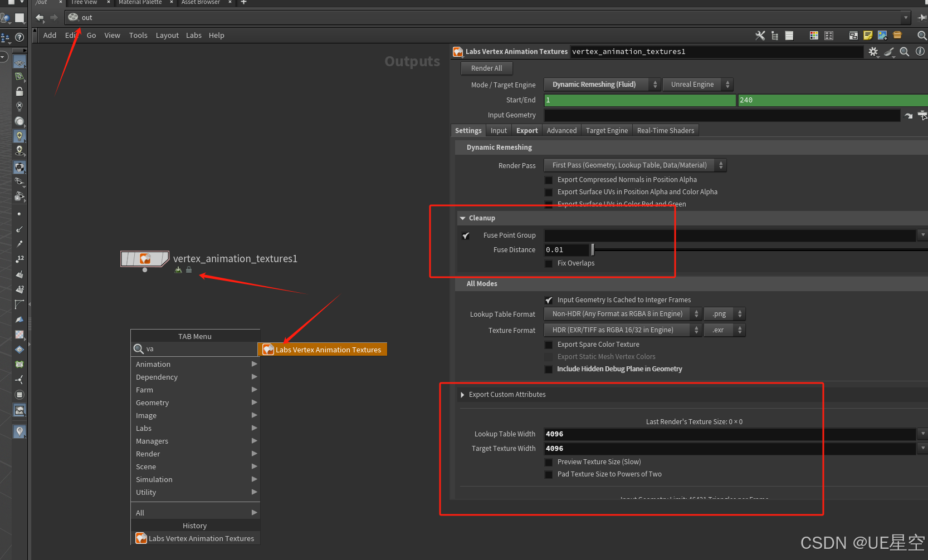This screenshot has width=928, height=560.
Task: Select the vertex_animation_textures1 node
Action: click(145, 259)
